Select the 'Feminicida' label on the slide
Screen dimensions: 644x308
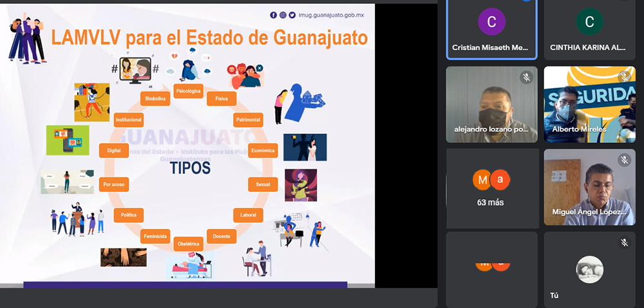155,236
